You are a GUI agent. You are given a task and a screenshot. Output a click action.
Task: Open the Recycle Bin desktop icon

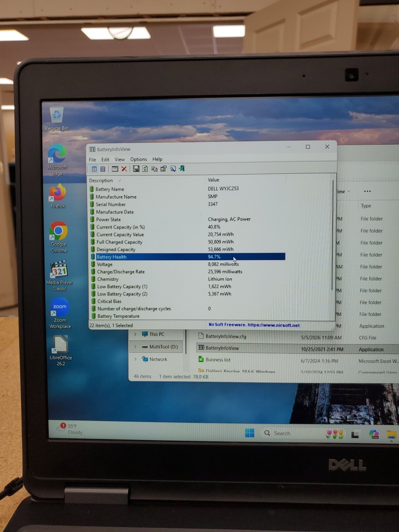57,119
